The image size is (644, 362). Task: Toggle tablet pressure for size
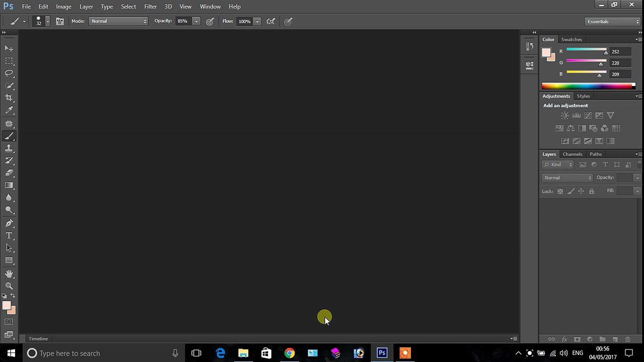point(288,21)
